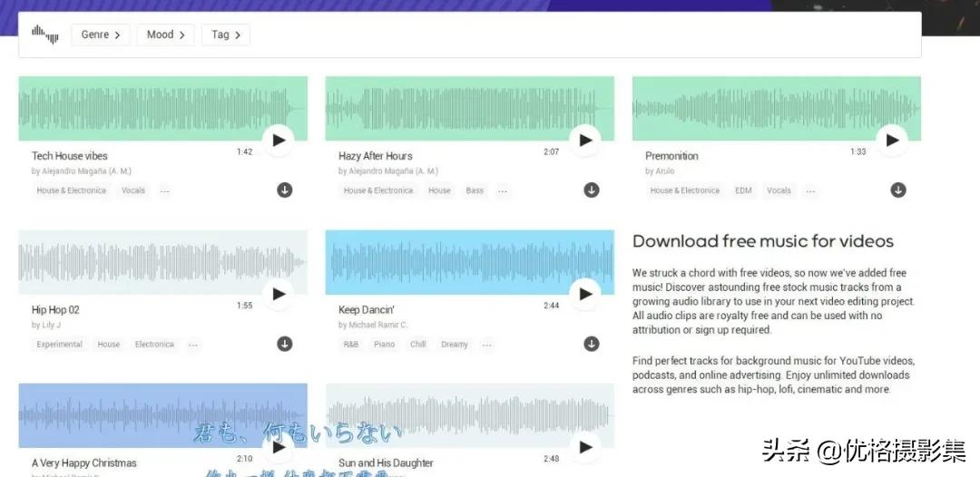Select Experimental tag on Hip Hop 02

coord(59,345)
